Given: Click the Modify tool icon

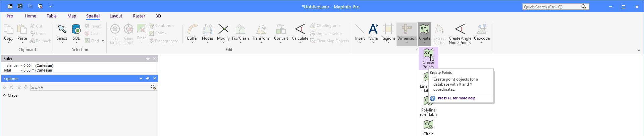Looking at the screenshot, I should click(223, 29).
